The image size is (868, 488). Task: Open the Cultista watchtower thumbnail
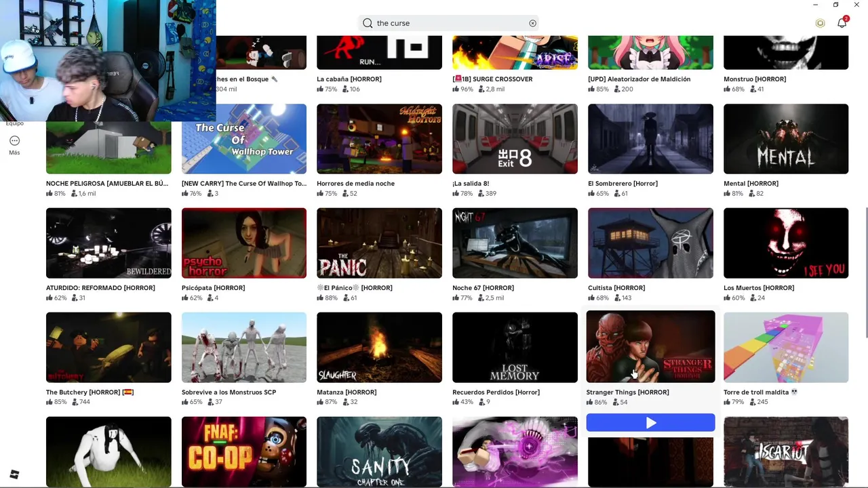click(x=650, y=243)
